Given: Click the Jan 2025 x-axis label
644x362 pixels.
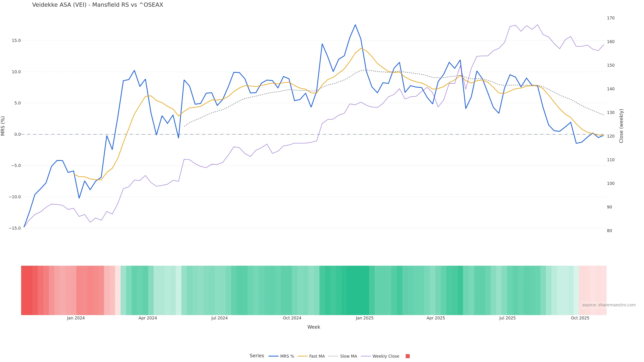Looking at the screenshot, I should [364, 318].
